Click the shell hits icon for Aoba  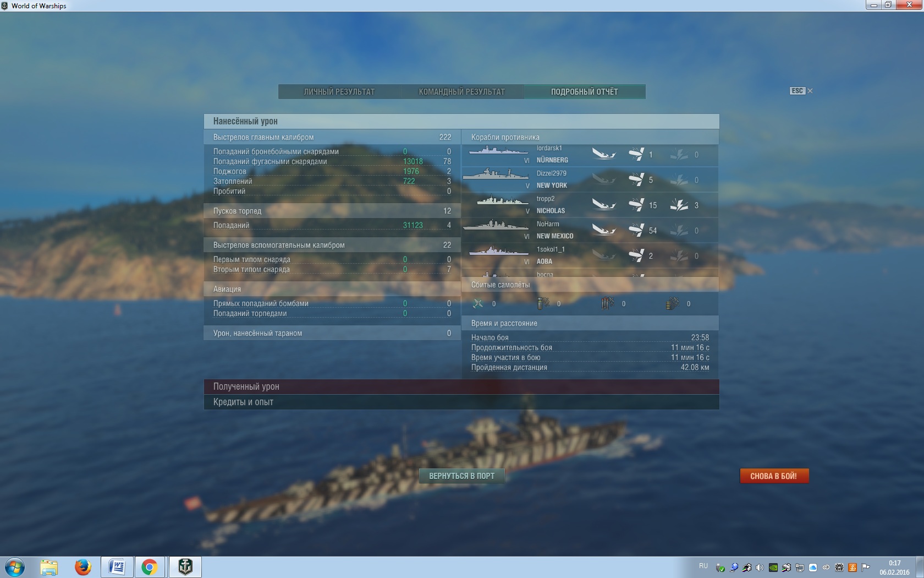tap(636, 255)
